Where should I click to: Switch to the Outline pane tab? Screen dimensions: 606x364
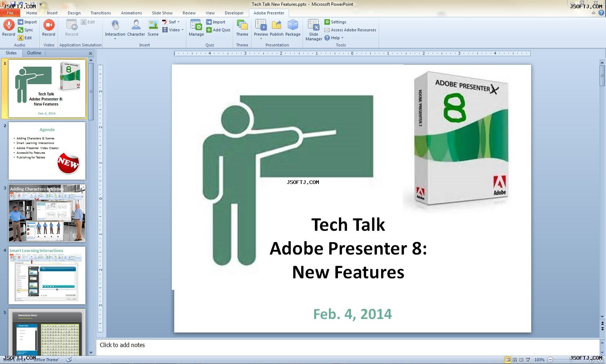point(34,53)
